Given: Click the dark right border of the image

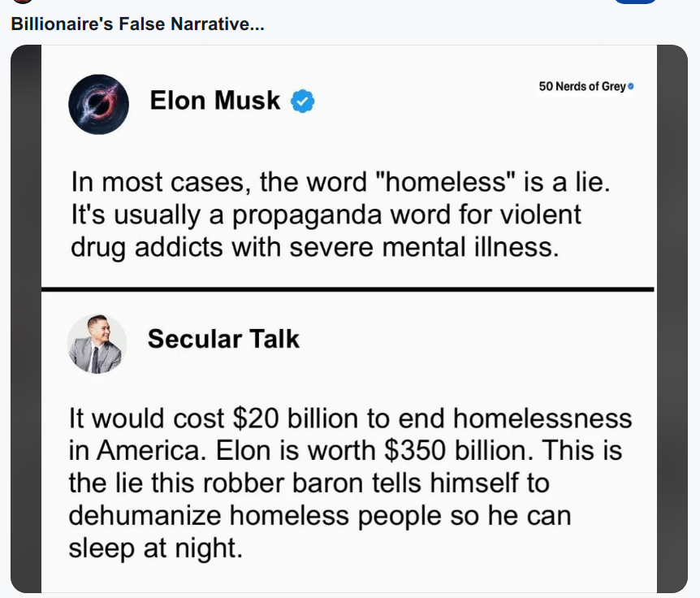Looking at the screenshot, I should pos(672,318).
